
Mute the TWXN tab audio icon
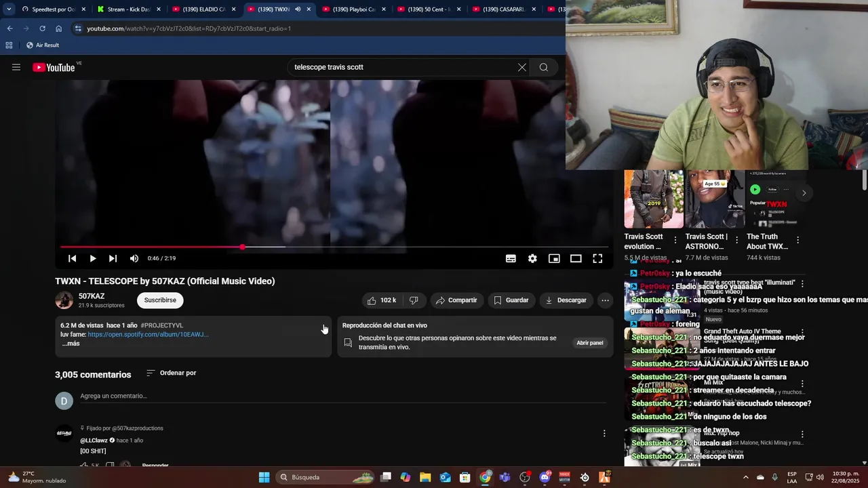click(297, 9)
